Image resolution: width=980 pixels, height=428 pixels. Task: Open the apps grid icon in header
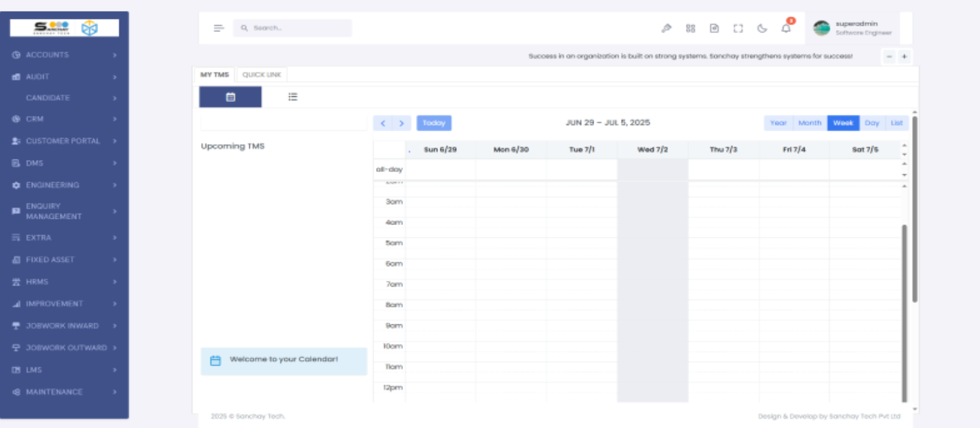tap(690, 28)
